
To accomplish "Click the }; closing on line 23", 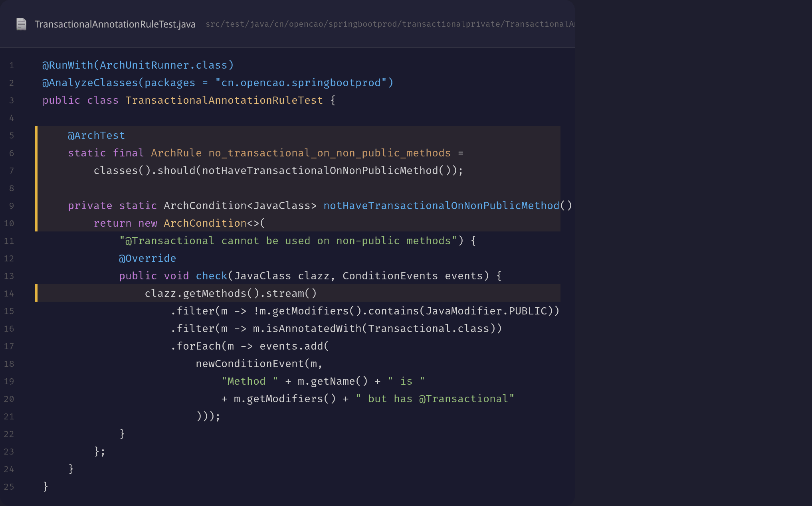I will tap(100, 452).
